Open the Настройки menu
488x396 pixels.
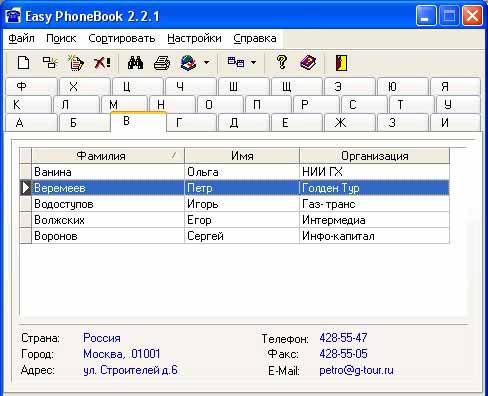[194, 39]
